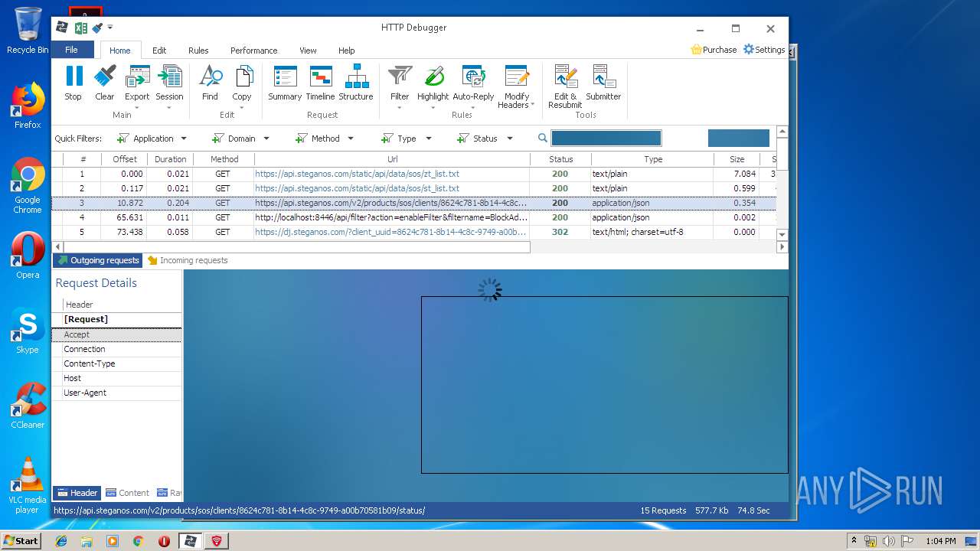
Task: Open Internet Explorer from the taskbar
Action: click(61, 541)
